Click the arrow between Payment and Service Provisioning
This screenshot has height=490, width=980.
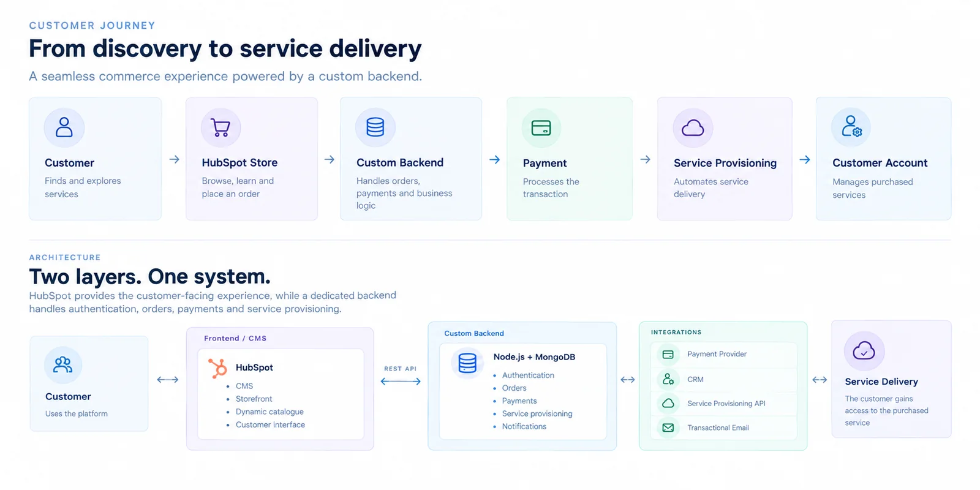[645, 159]
